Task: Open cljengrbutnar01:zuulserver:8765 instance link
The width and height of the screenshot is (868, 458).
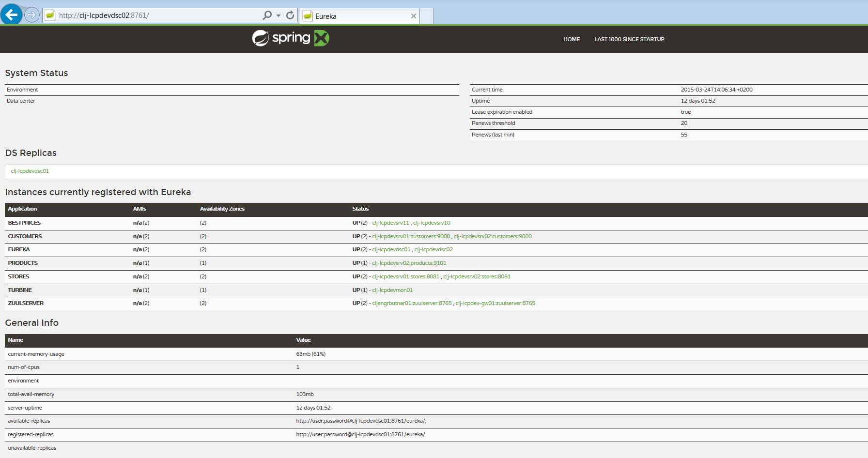Action: coord(412,304)
